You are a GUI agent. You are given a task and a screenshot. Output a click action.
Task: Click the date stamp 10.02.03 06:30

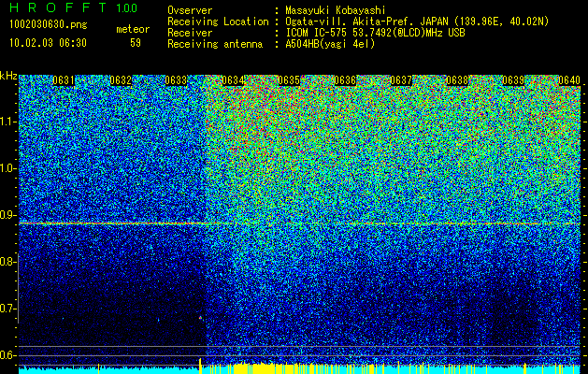(x=48, y=43)
